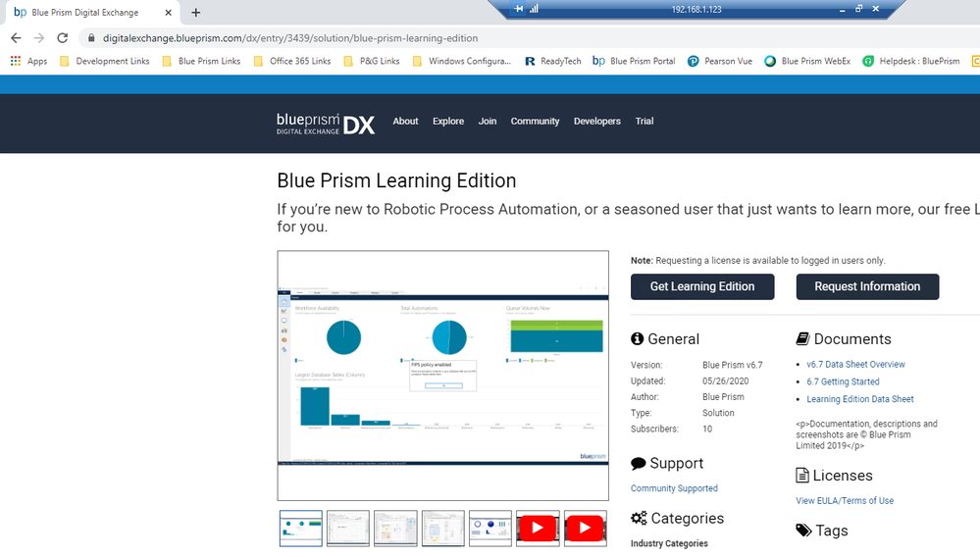
Task: Click the Support speech bubble icon
Action: point(638,463)
